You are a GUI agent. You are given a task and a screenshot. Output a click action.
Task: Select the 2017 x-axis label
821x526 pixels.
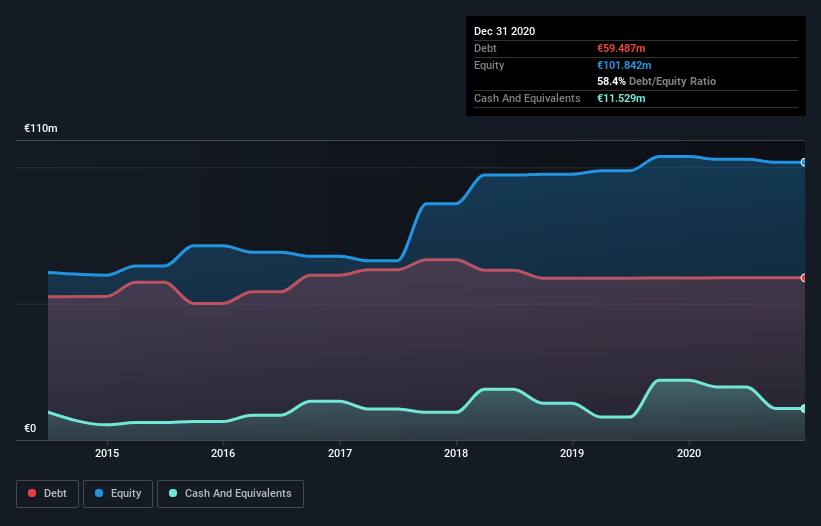point(340,453)
